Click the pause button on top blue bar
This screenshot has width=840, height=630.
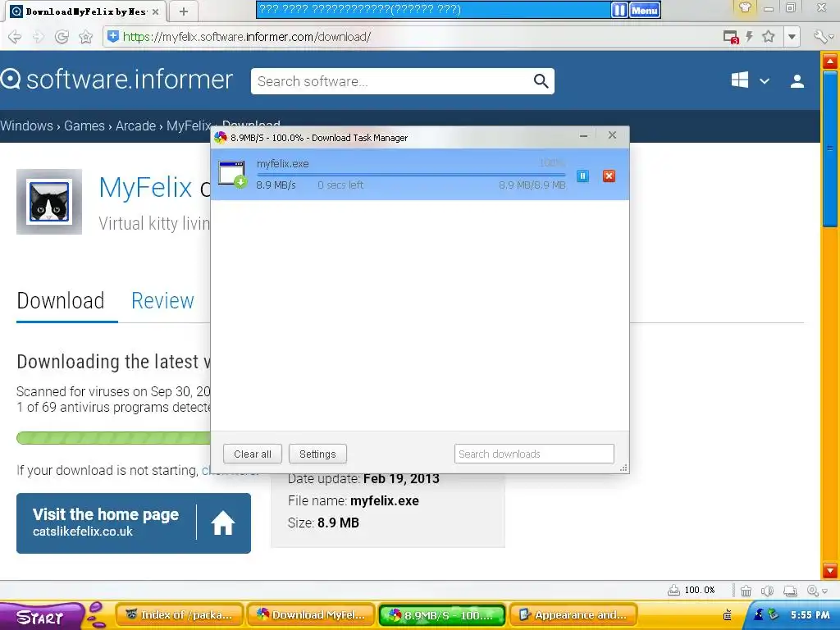[x=619, y=10]
